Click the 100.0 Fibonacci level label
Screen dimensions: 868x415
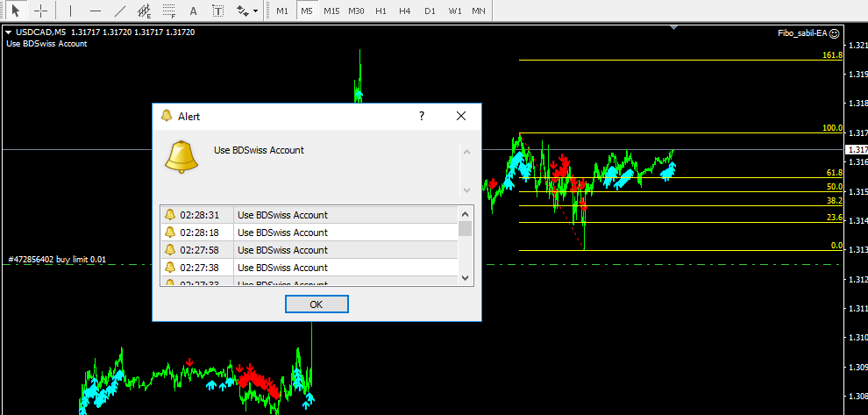click(832, 128)
